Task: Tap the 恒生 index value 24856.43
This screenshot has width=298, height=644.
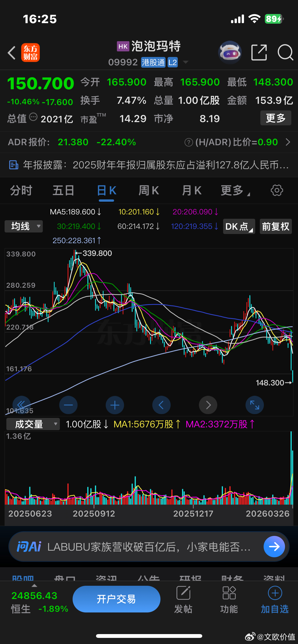Action: coord(34,596)
